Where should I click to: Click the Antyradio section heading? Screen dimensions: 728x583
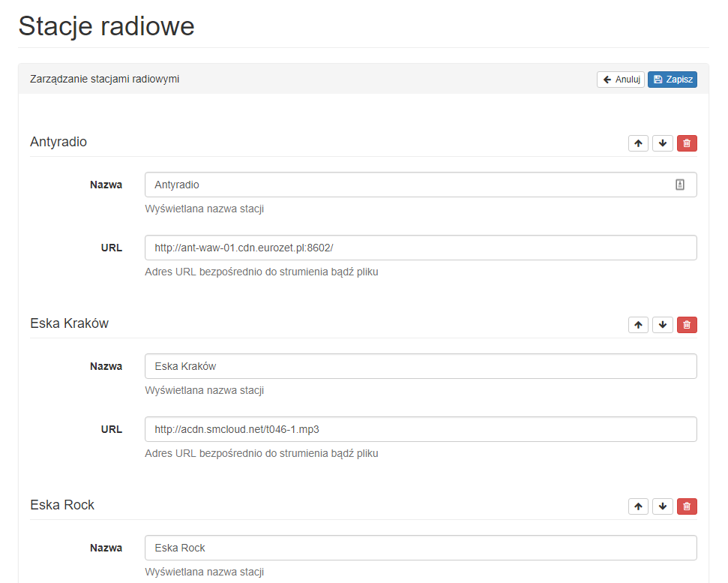pyautogui.click(x=58, y=142)
